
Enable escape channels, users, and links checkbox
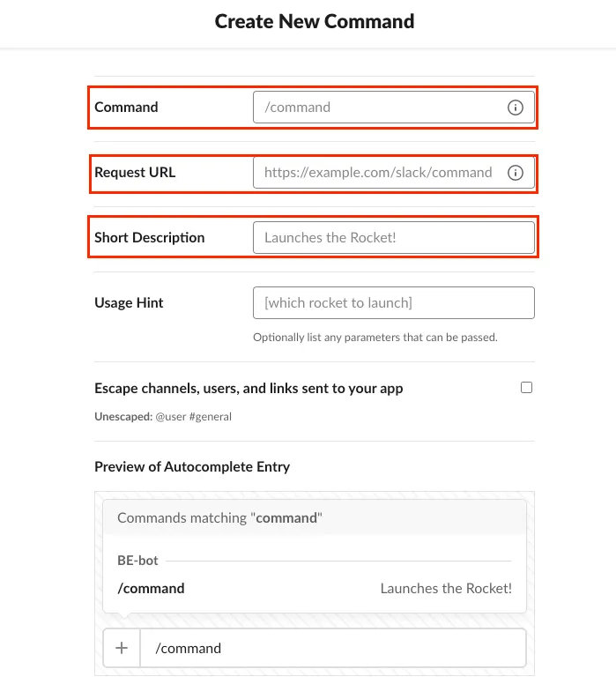point(526,387)
